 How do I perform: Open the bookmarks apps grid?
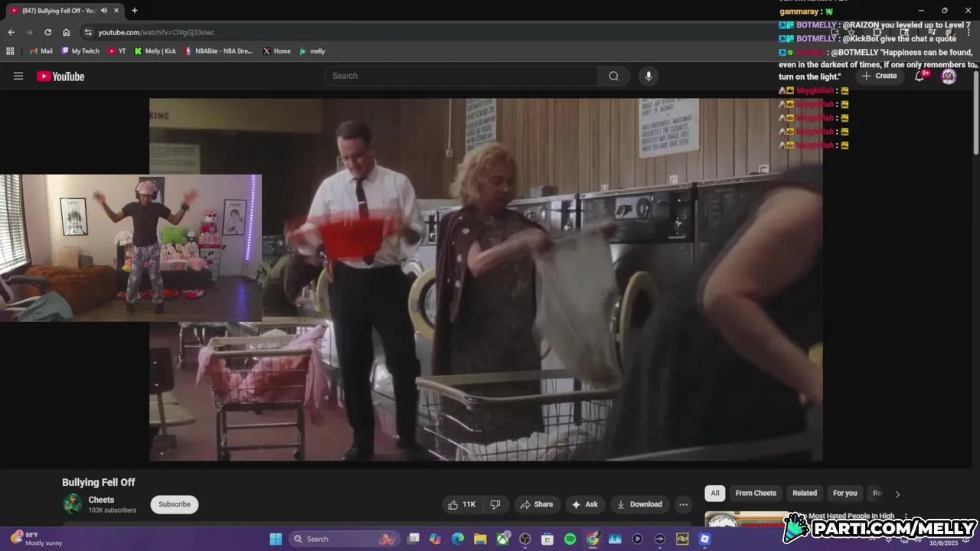point(10,51)
